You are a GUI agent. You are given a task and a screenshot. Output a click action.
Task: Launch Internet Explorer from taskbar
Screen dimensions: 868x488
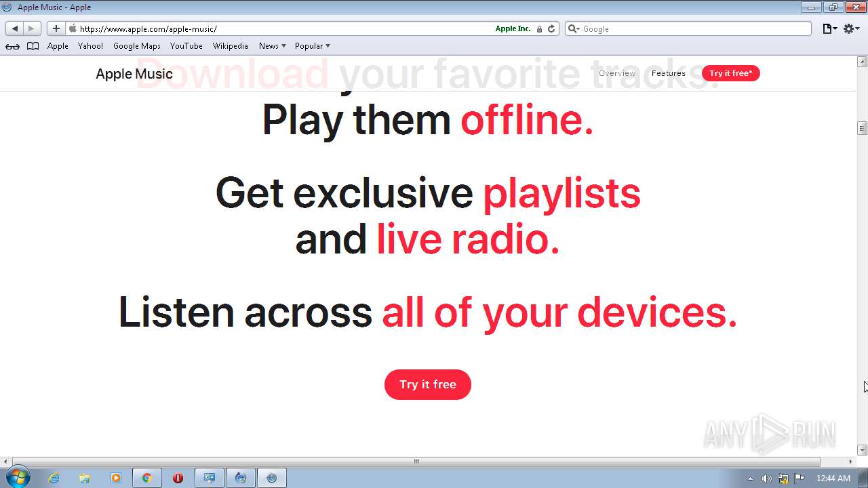(x=54, y=478)
